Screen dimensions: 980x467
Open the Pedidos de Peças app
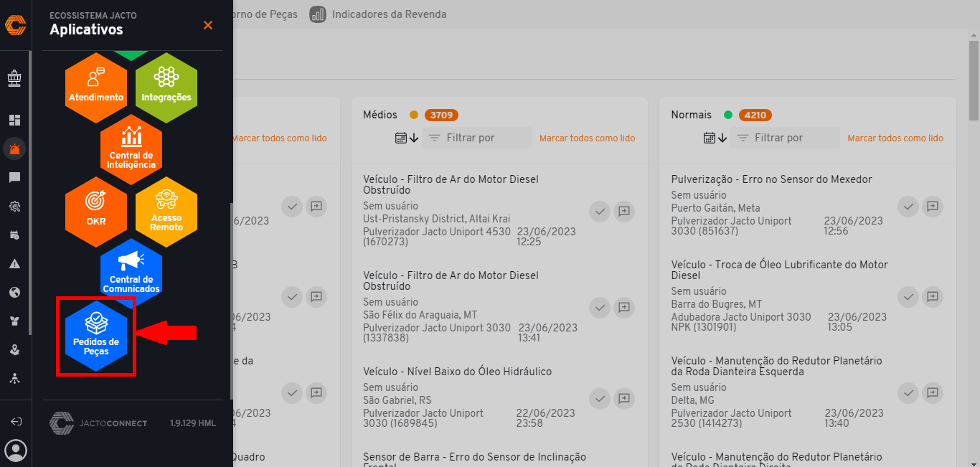96,336
